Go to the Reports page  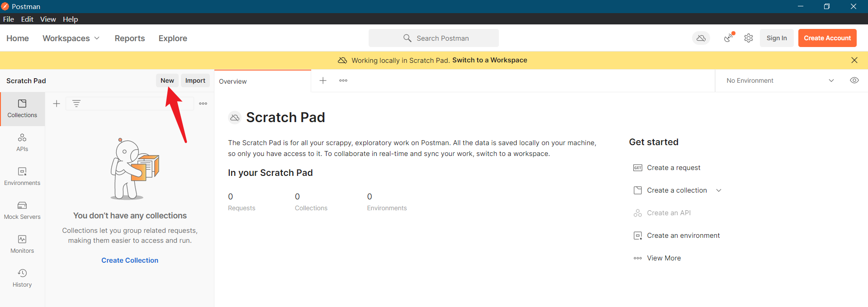click(130, 38)
